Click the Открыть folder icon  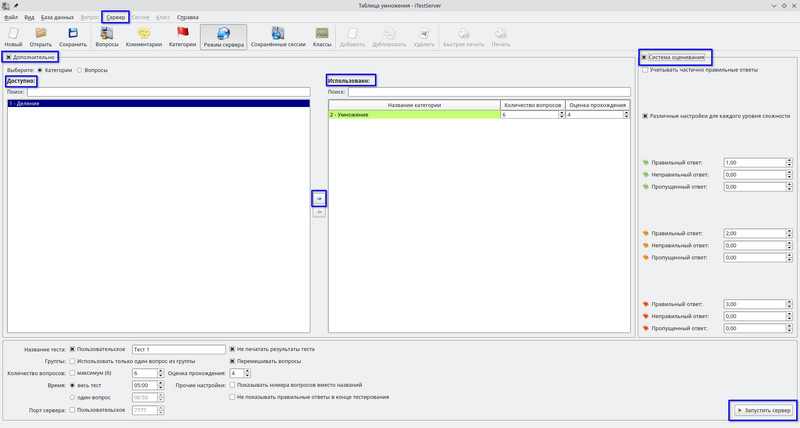41,37
